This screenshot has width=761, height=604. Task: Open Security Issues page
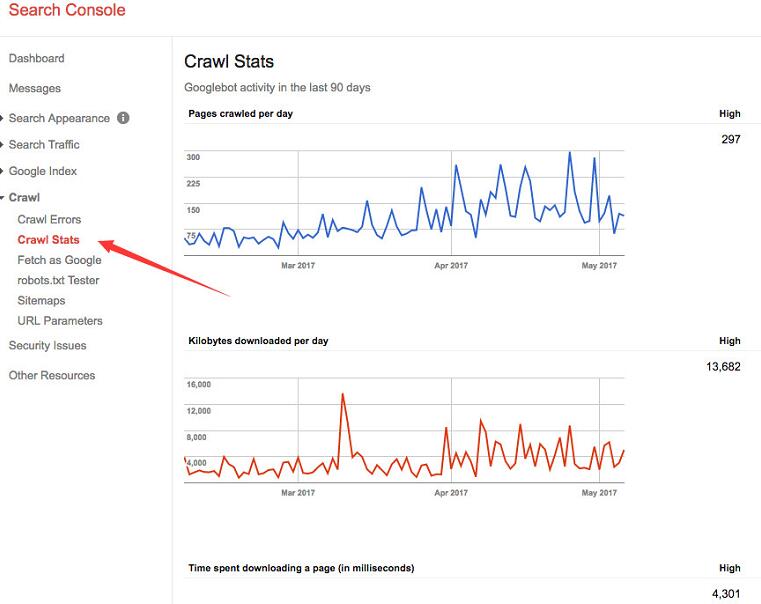[47, 346]
